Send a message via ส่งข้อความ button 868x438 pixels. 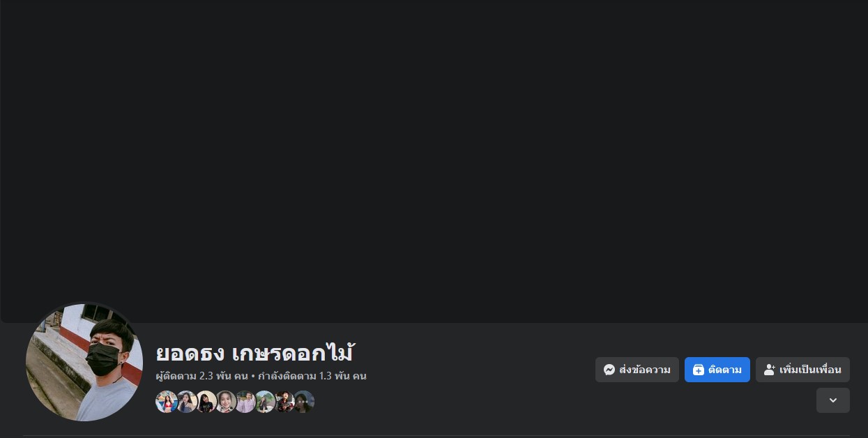click(x=637, y=370)
